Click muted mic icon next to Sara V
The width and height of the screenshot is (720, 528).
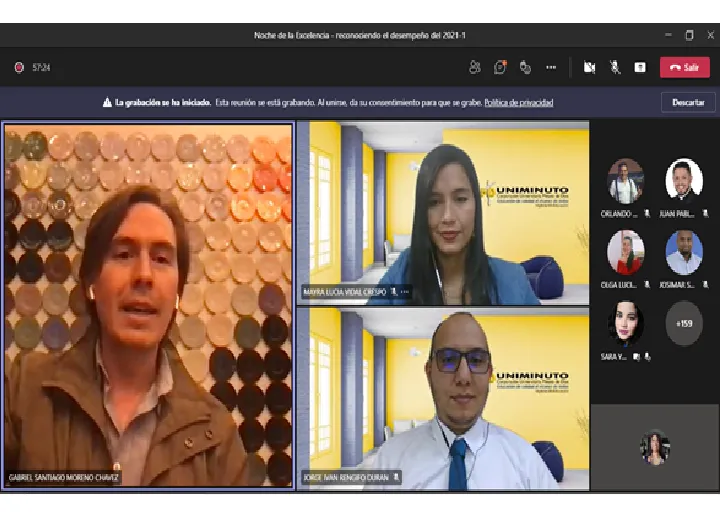tap(647, 357)
